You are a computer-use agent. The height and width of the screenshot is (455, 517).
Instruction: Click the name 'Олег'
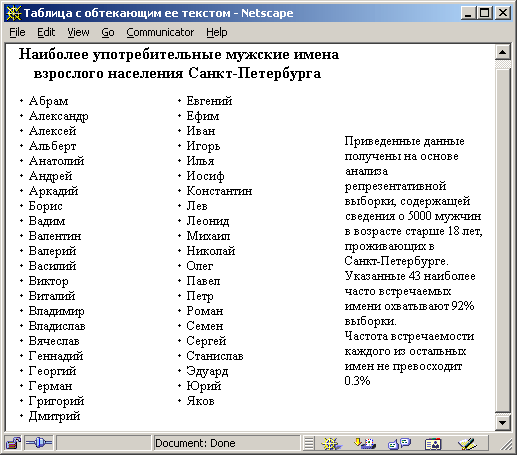pyautogui.click(x=200, y=266)
